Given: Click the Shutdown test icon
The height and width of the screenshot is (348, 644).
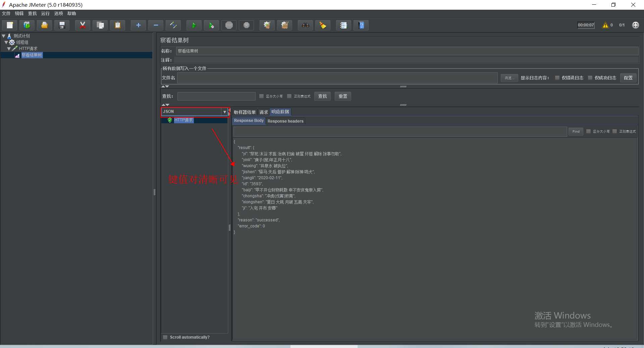Looking at the screenshot, I should tap(247, 25).
